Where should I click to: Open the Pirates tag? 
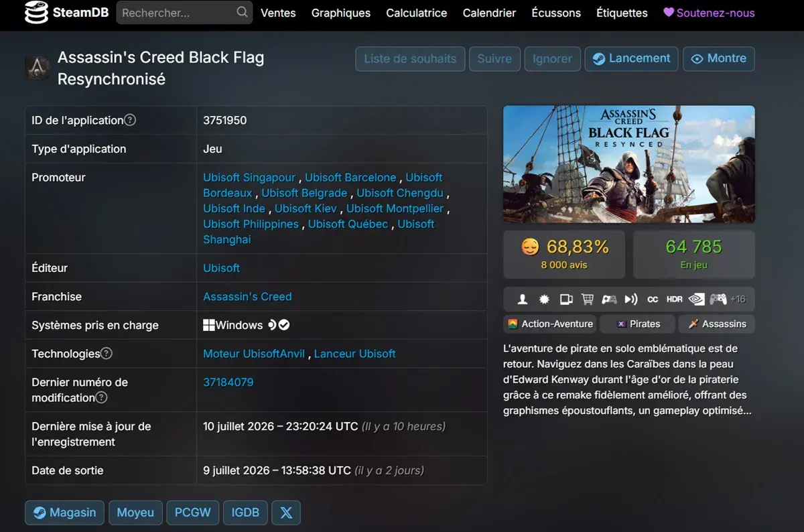tap(638, 324)
